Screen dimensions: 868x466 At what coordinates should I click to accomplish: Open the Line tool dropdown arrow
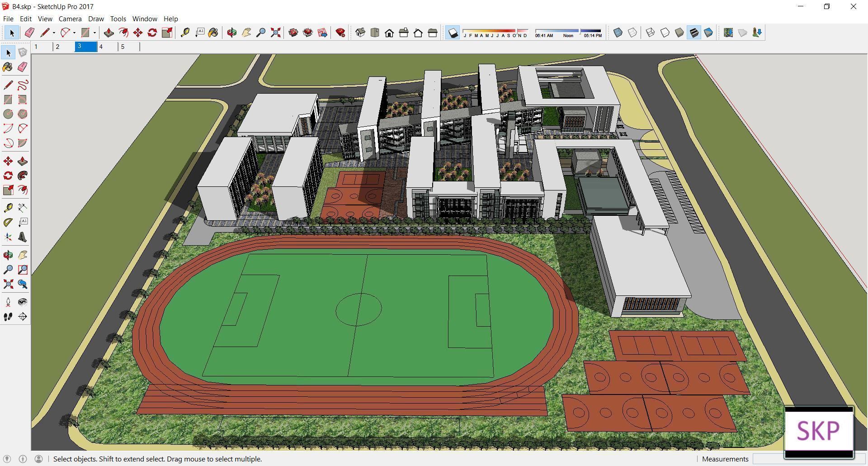53,32
